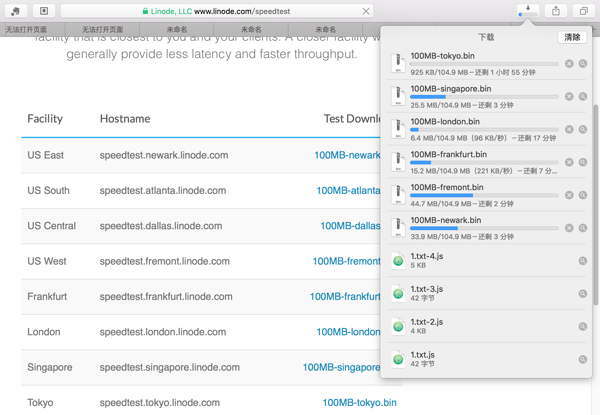600x415 pixels.
Task: Click the 100MB-newark.bin progress bar
Action: (x=484, y=228)
